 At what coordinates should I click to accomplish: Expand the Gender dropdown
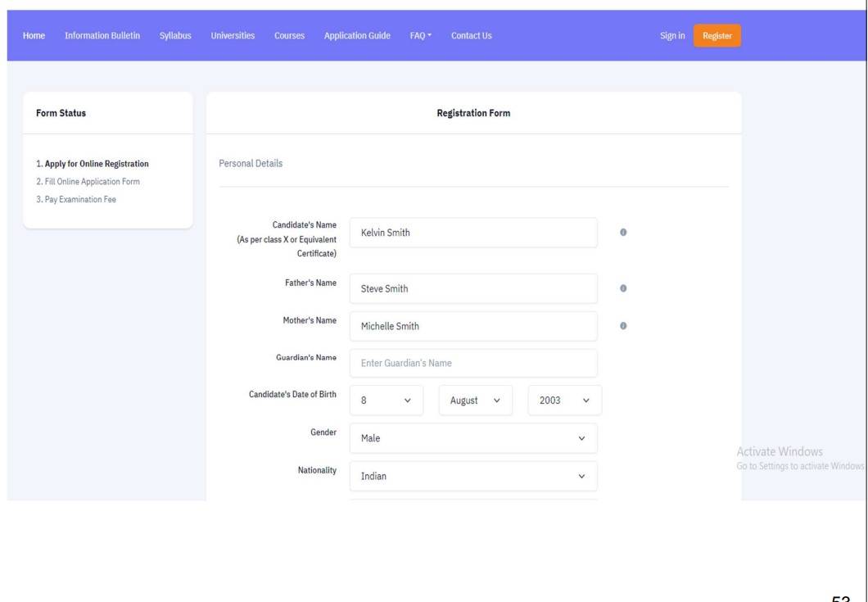pos(473,438)
